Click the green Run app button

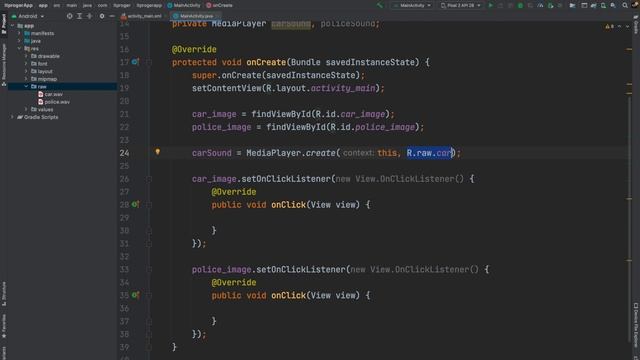click(x=491, y=6)
